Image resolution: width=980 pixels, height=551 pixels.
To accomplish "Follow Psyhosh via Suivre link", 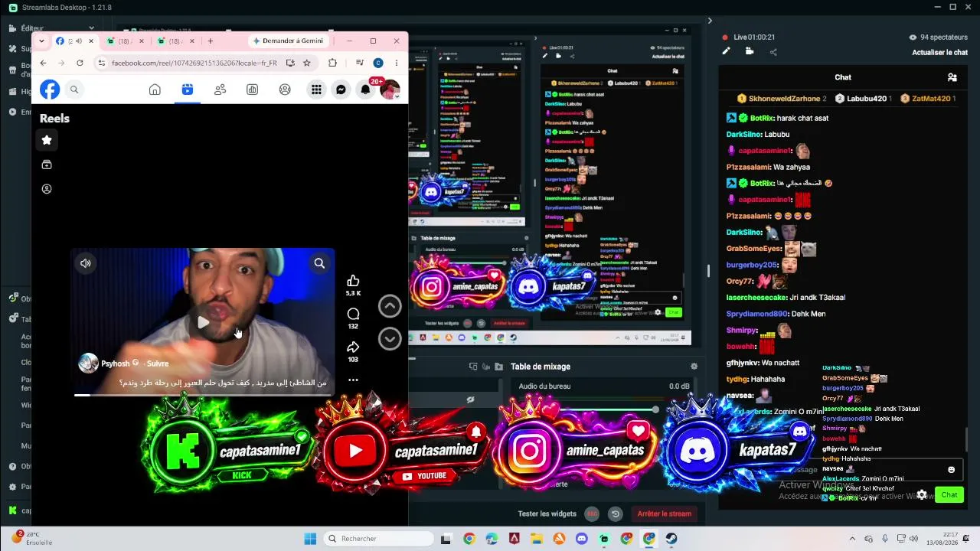I will pyautogui.click(x=158, y=364).
